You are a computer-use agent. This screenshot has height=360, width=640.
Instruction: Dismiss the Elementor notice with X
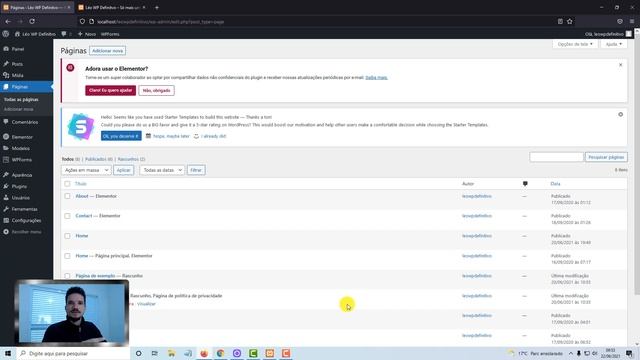620,65
